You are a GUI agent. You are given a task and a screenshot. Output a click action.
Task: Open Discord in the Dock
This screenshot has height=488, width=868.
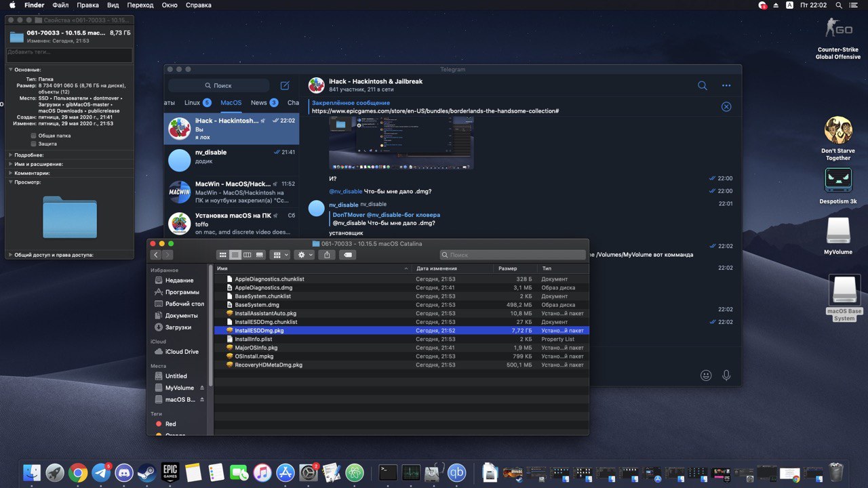pos(124,472)
